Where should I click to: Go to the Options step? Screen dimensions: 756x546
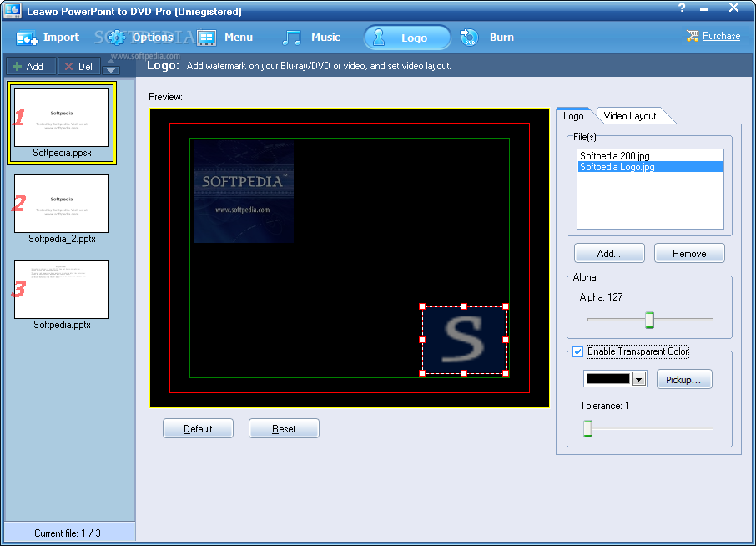[x=140, y=38]
